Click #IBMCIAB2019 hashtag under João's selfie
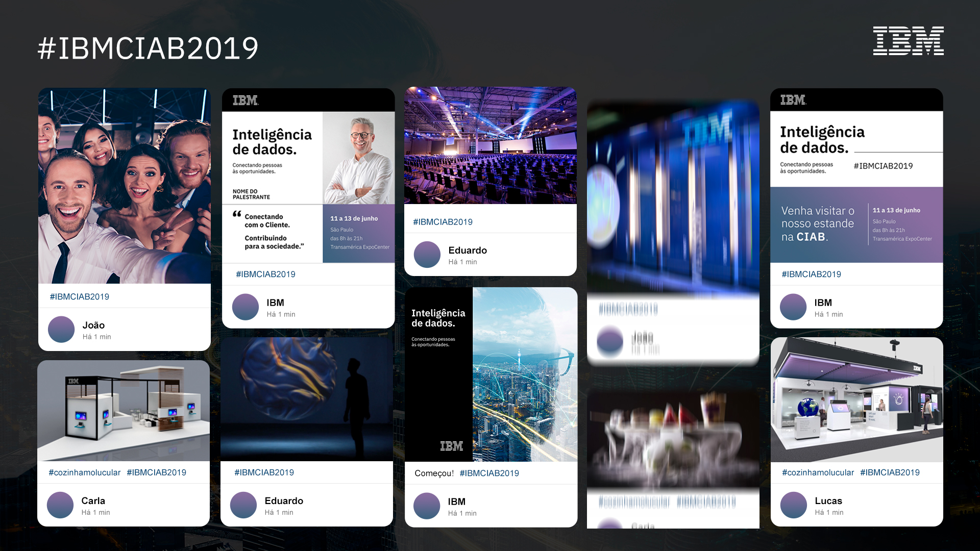The width and height of the screenshot is (980, 551). point(79,296)
